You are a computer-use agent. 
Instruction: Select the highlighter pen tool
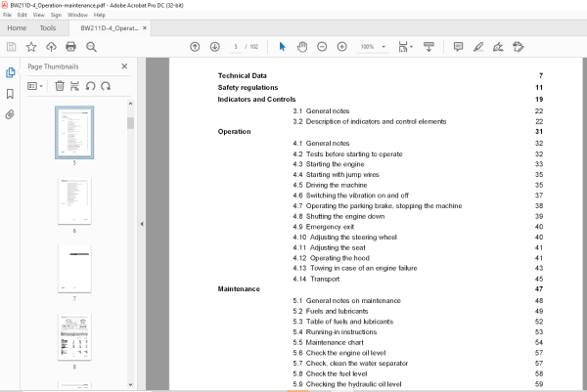pos(478,47)
